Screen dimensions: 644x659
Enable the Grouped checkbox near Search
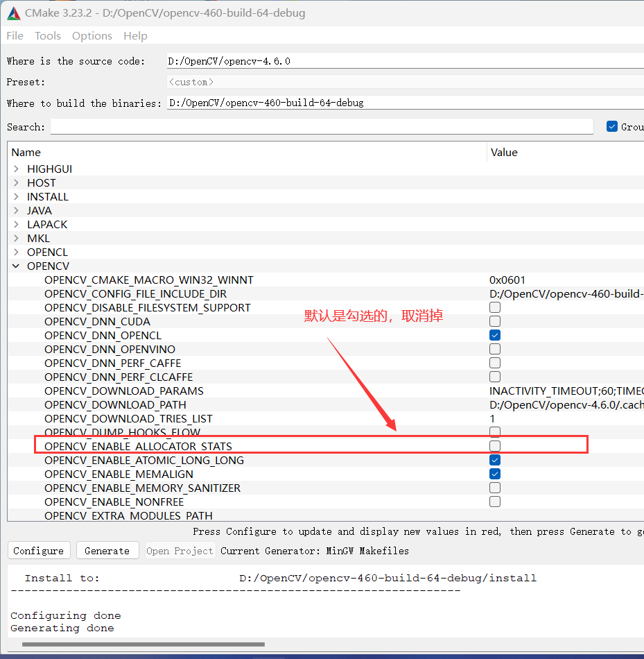pyautogui.click(x=612, y=126)
